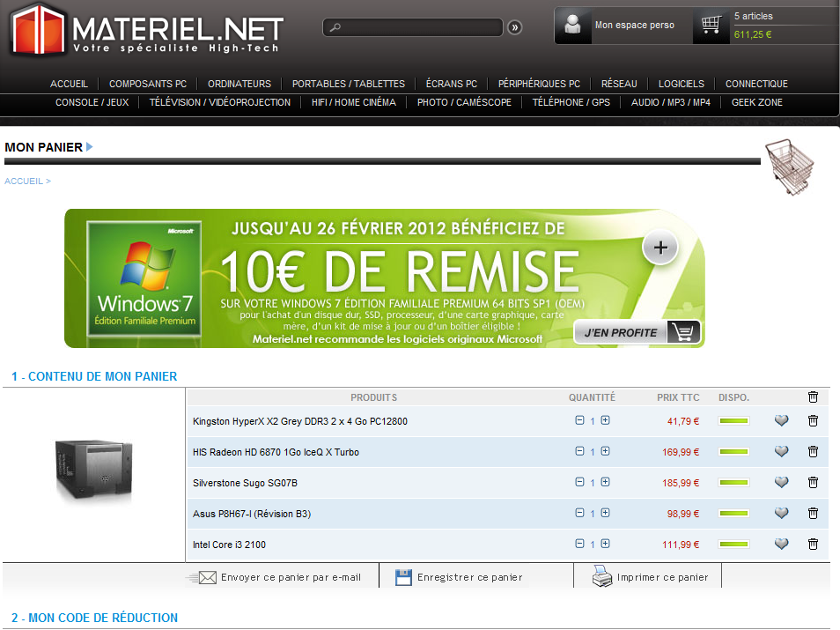Increase quantity of Intel Core i3 2100
This screenshot has width=840, height=630.
(605, 544)
